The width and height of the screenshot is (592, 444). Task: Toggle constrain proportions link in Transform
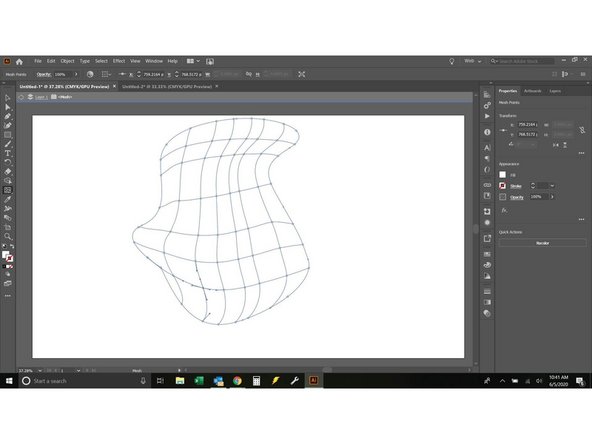(582, 130)
